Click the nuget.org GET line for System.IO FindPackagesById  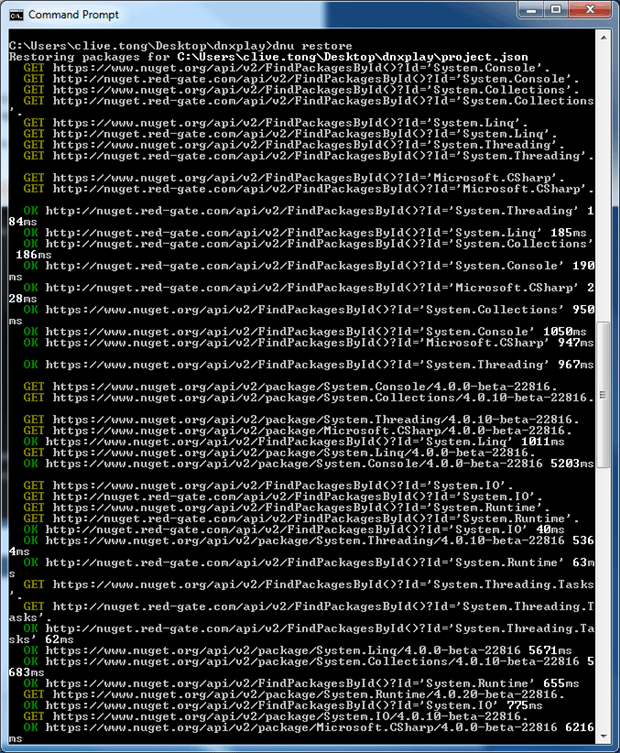268,486
